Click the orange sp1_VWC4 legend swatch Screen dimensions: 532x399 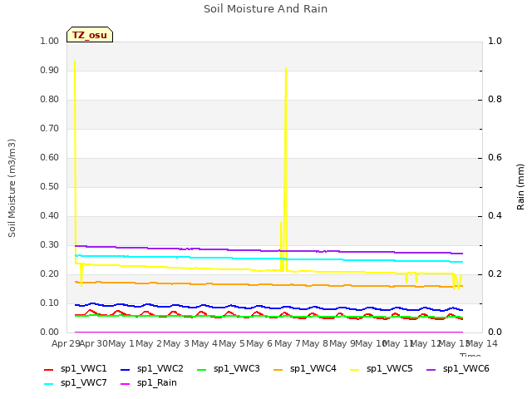click(x=278, y=369)
